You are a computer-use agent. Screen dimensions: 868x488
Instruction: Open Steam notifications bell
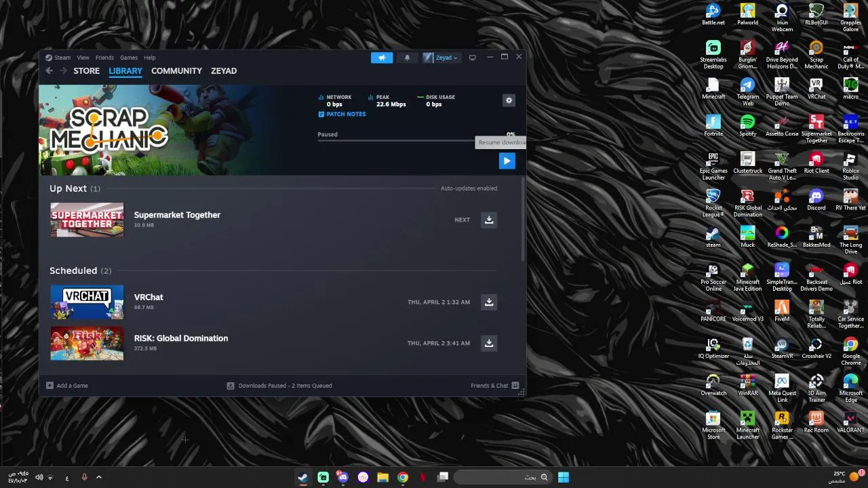click(407, 58)
